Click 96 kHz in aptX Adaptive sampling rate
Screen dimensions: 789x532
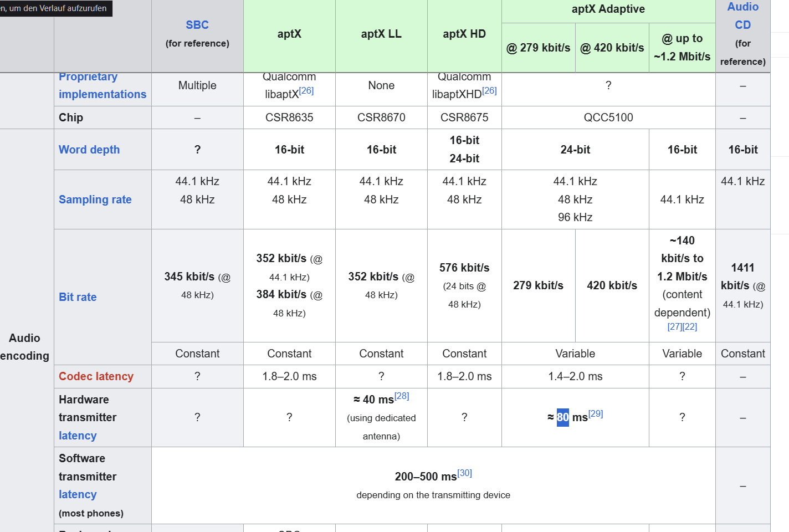pos(575,217)
